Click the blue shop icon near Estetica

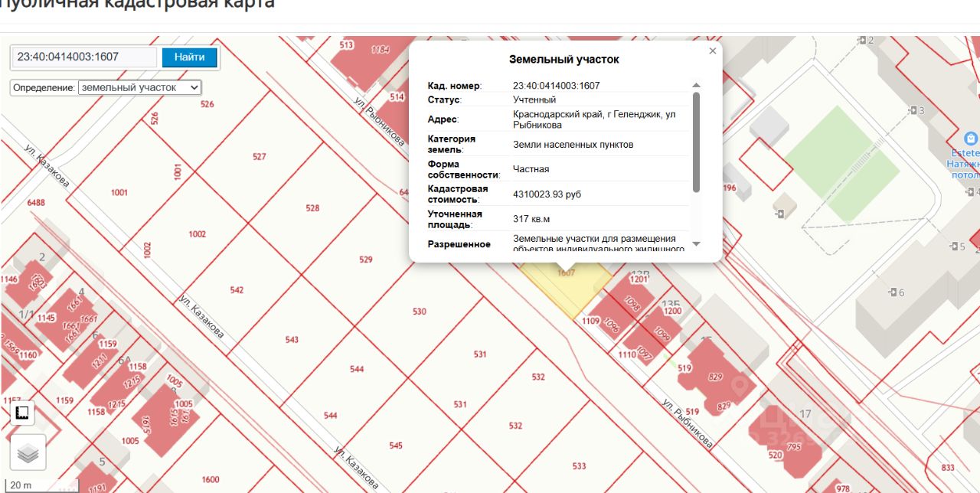(972, 139)
